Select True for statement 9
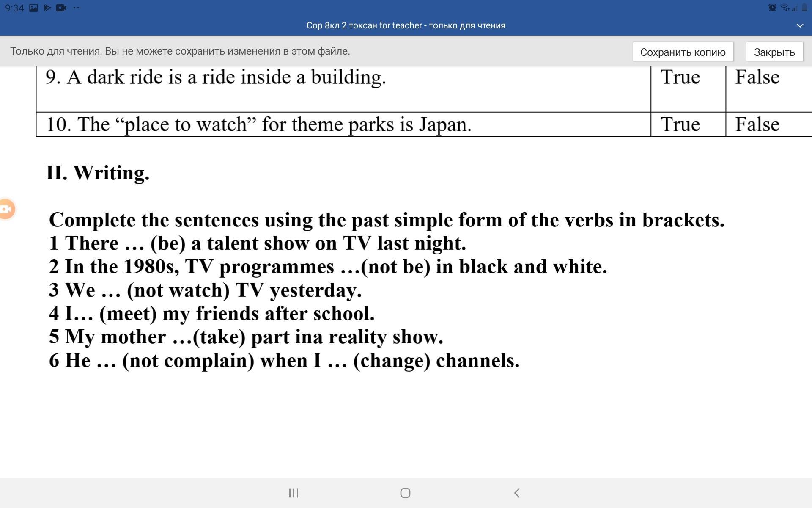 coord(680,77)
